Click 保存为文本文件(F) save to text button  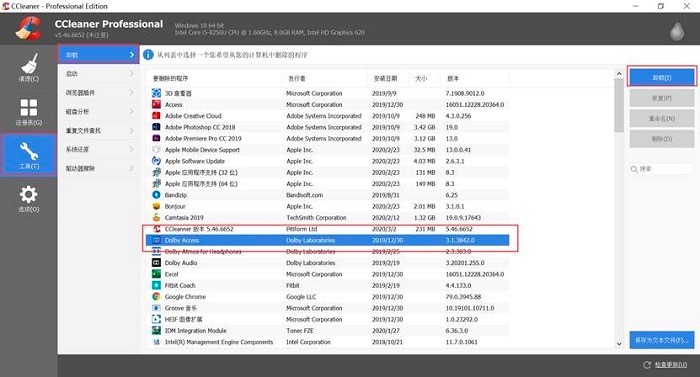pos(662,340)
